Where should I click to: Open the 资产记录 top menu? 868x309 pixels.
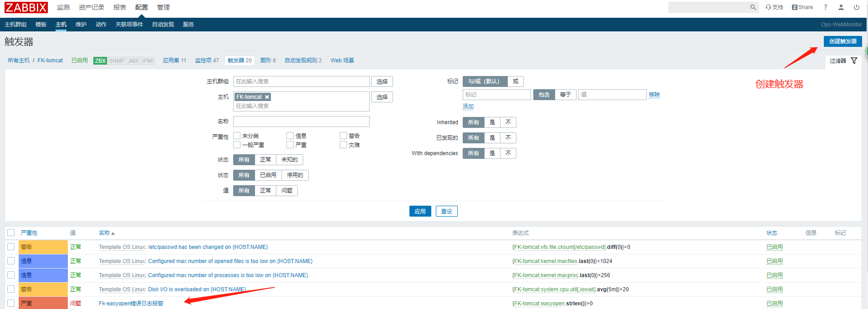tap(92, 7)
